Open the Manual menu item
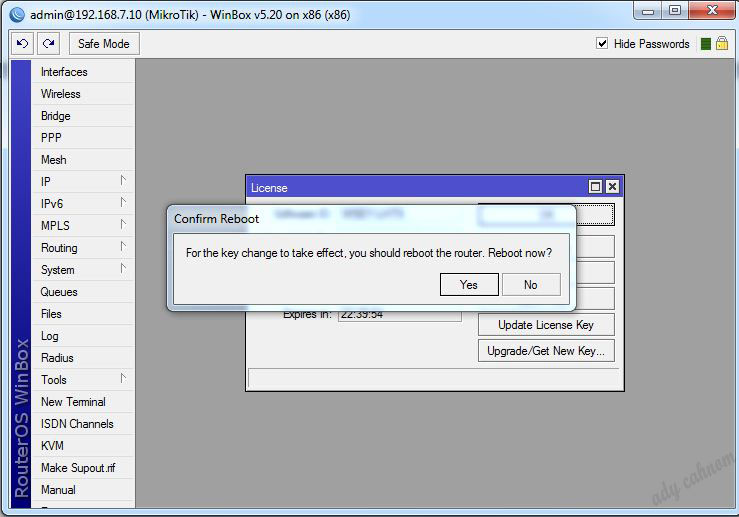Viewport: 739px width, 517px height. click(83, 490)
